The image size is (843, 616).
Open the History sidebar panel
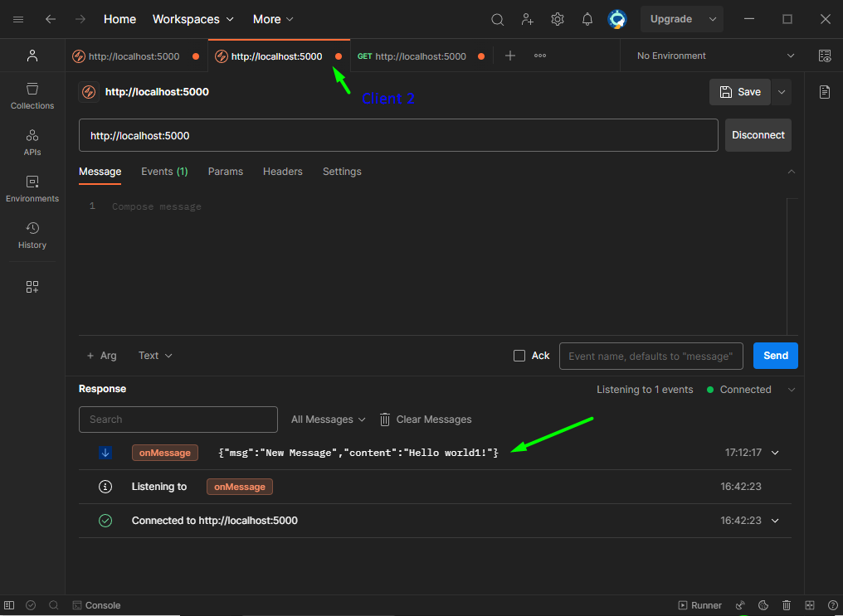32,235
